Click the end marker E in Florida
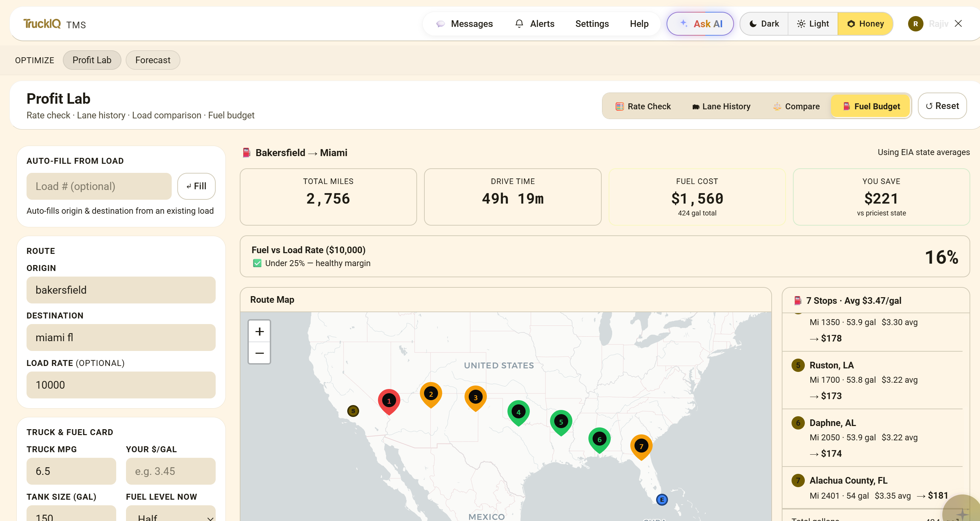Image resolution: width=980 pixels, height=521 pixels. point(662,500)
